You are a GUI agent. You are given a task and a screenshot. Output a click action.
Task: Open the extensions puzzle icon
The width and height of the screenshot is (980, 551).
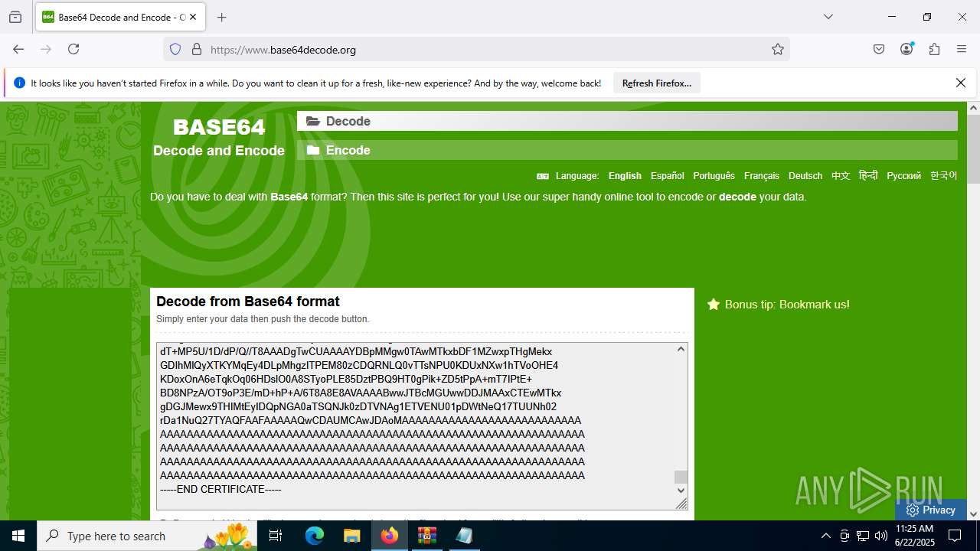934,49
